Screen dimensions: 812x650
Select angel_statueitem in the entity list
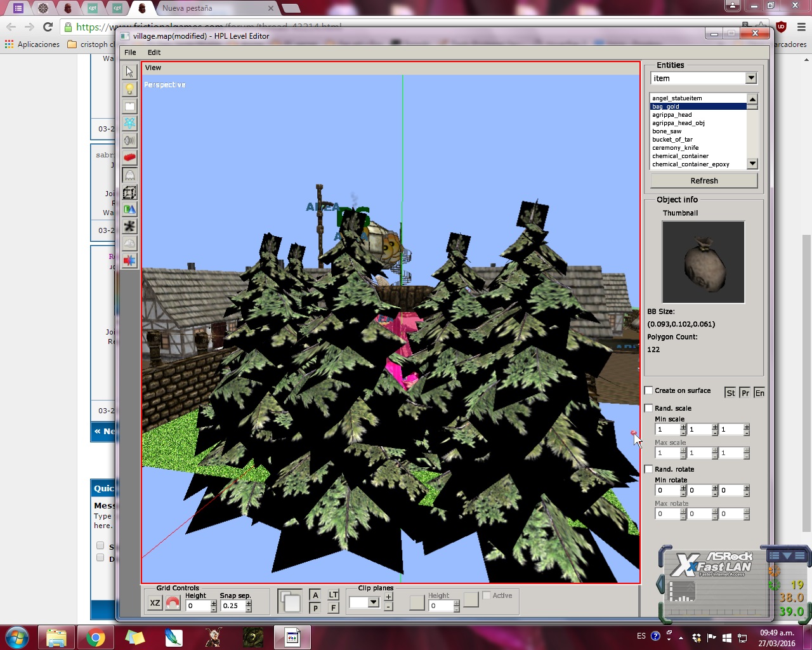click(698, 98)
